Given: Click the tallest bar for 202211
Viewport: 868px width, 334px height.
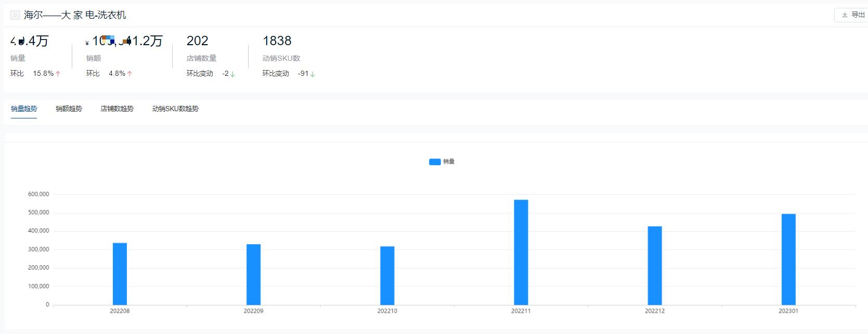Looking at the screenshot, I should [521, 252].
